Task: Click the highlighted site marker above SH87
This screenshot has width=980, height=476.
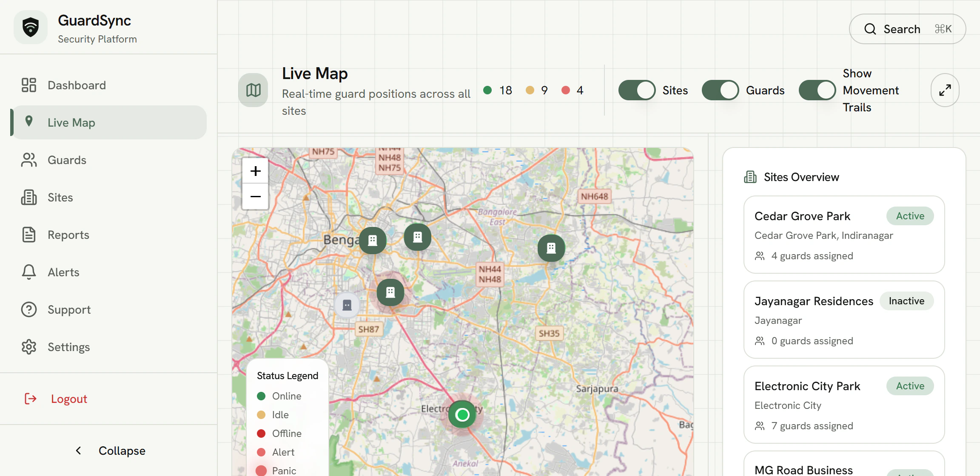Action: pyautogui.click(x=390, y=292)
